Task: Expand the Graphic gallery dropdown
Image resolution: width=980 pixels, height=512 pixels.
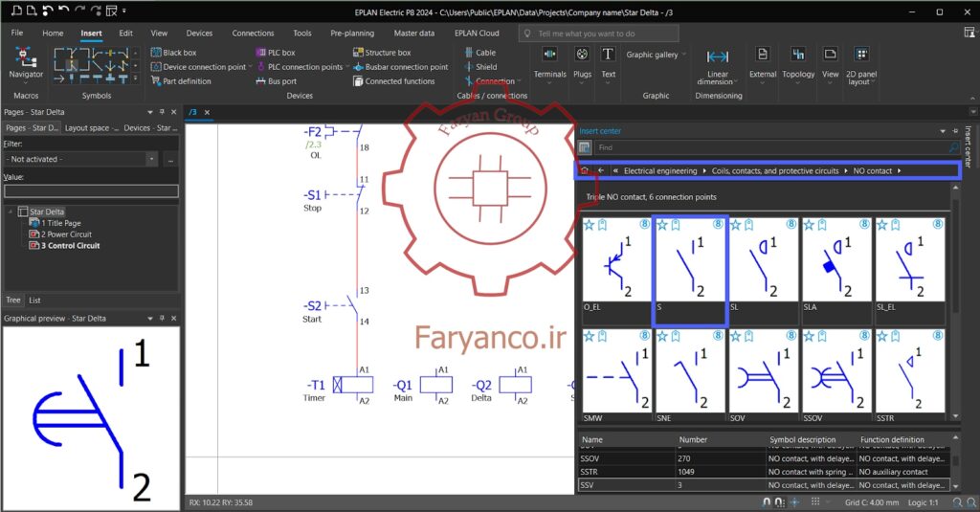Action: tap(683, 55)
